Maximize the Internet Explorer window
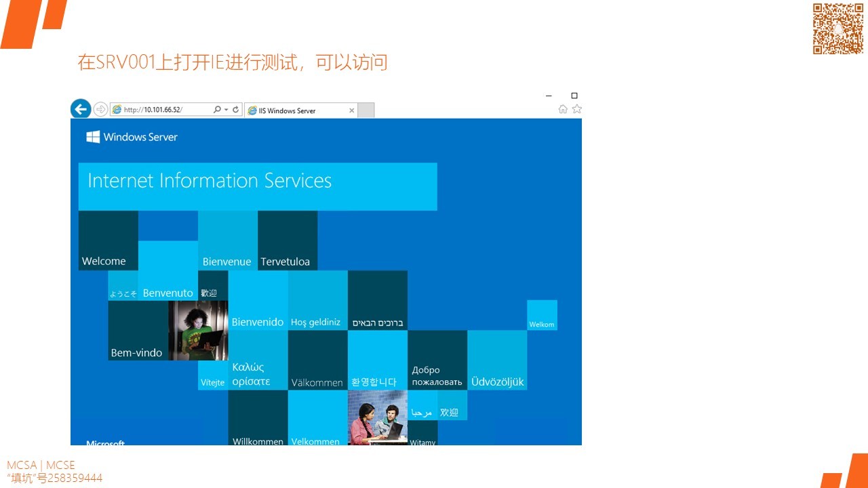This screenshot has height=488, width=868. 574,96
